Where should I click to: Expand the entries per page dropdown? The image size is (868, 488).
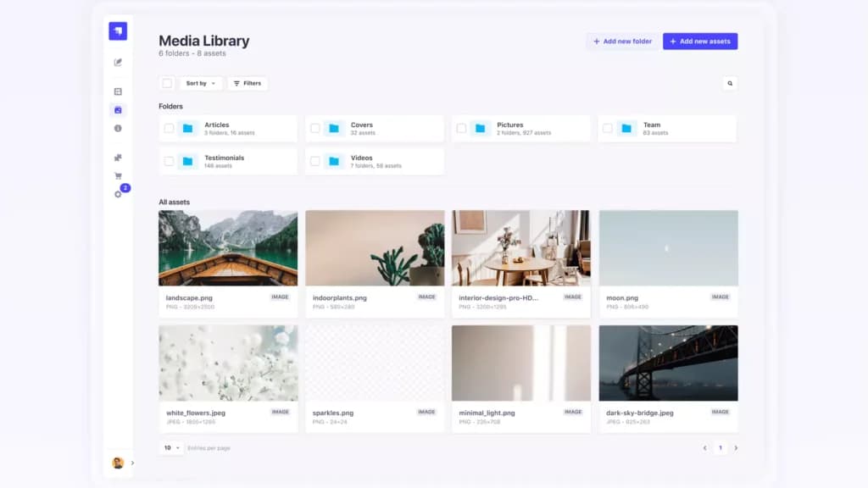[171, 447]
